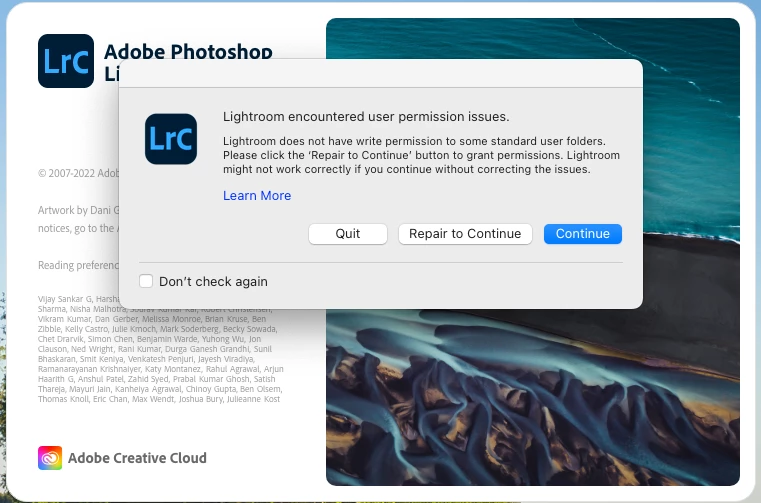Open the Learn More link

pos(257,196)
